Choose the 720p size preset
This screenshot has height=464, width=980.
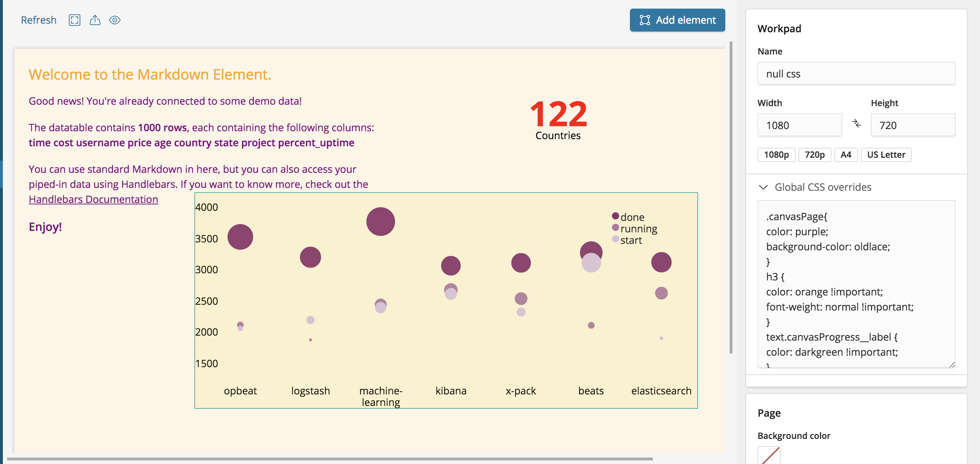click(814, 155)
